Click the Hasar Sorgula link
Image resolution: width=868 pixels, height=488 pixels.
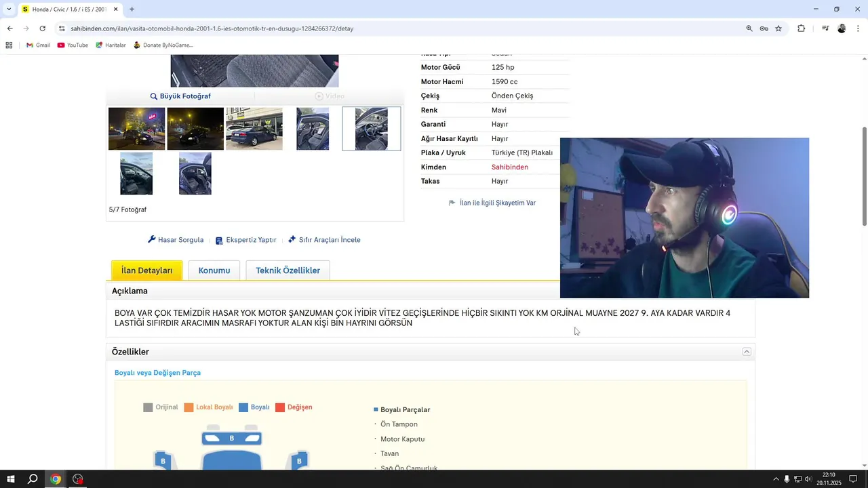(176, 240)
